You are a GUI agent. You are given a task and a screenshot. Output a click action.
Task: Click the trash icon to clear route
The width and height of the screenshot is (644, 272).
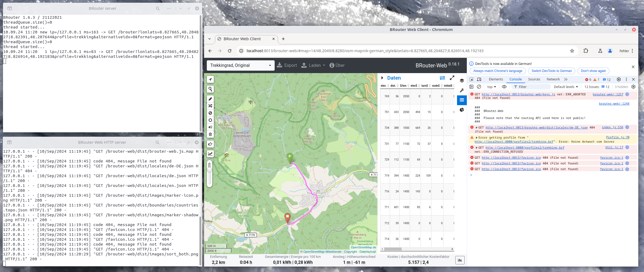click(210, 134)
